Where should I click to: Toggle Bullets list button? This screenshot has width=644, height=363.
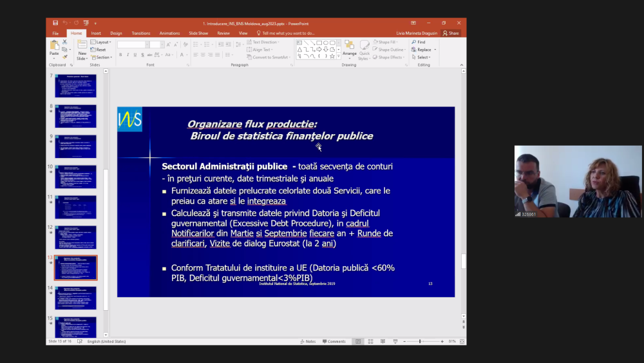coord(196,44)
